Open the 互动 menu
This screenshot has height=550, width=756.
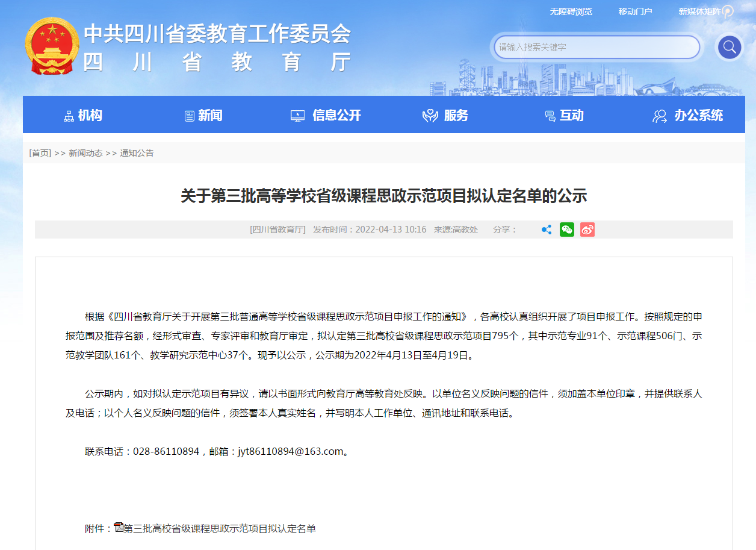(564, 116)
